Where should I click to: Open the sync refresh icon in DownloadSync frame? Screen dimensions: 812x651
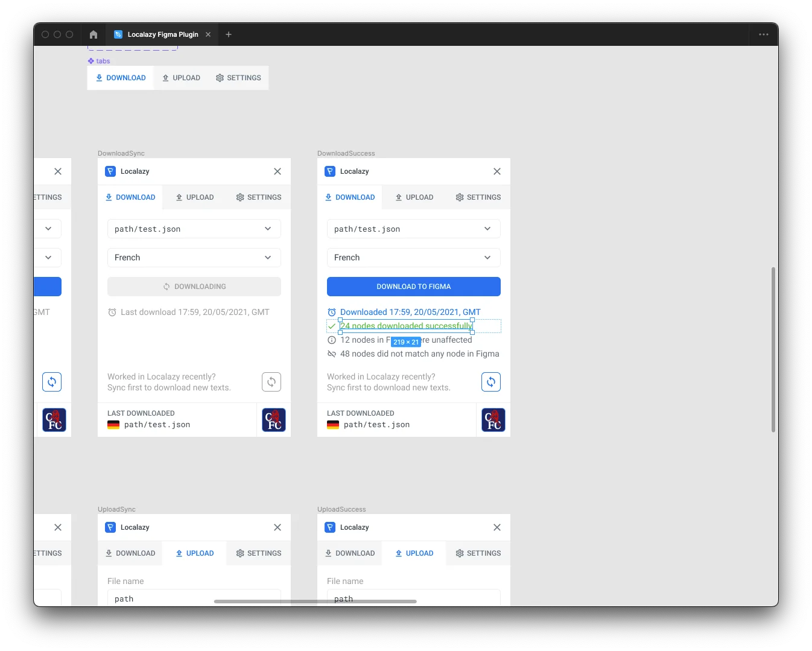pyautogui.click(x=271, y=382)
